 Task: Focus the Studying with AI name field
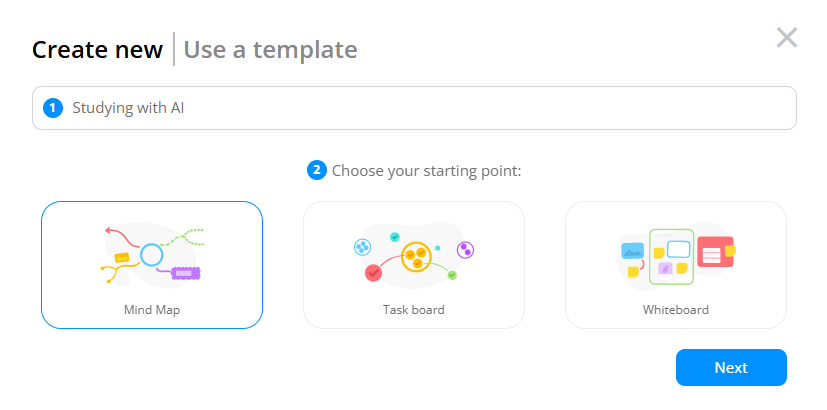point(414,108)
